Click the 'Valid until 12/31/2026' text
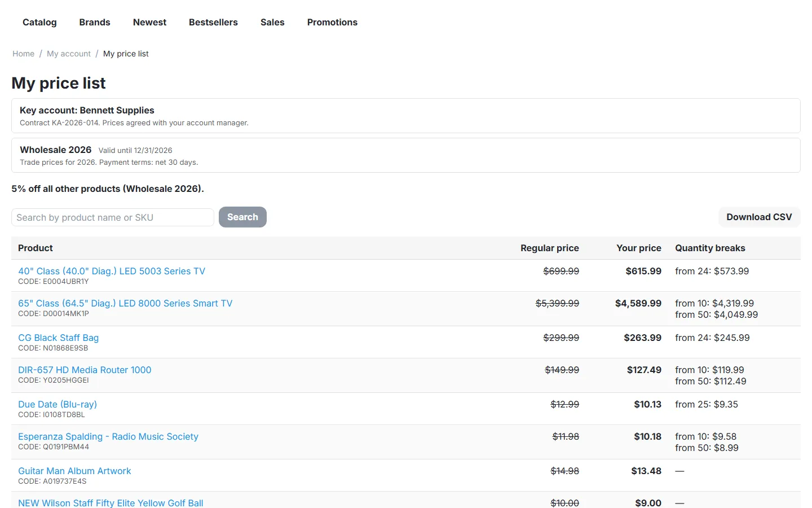The width and height of the screenshot is (812, 508). click(135, 150)
